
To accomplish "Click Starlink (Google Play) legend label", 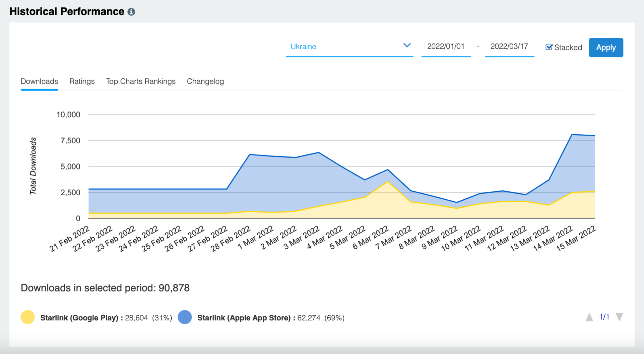I will pyautogui.click(x=79, y=318).
